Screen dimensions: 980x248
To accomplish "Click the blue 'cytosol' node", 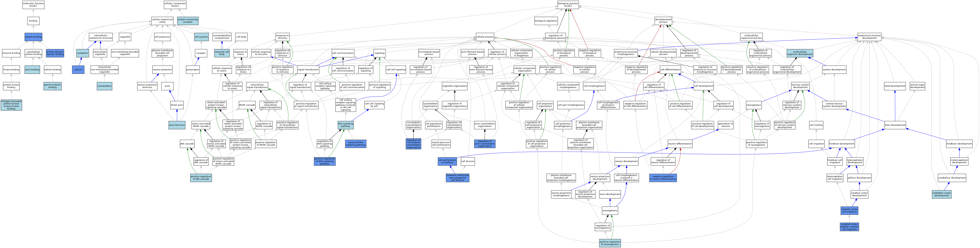I will pyautogui.click(x=78, y=69).
